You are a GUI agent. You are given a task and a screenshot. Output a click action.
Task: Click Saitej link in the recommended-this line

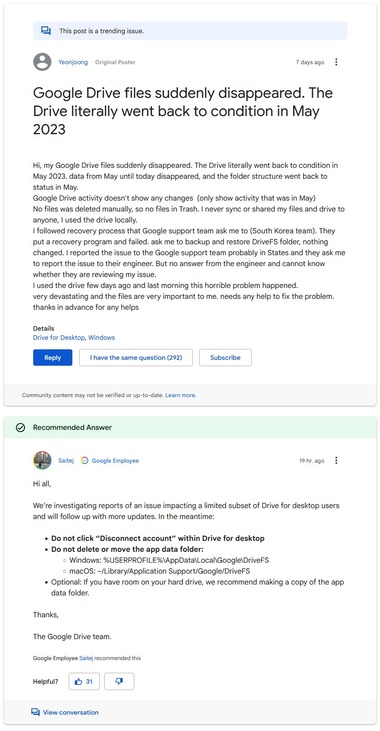coord(86,658)
